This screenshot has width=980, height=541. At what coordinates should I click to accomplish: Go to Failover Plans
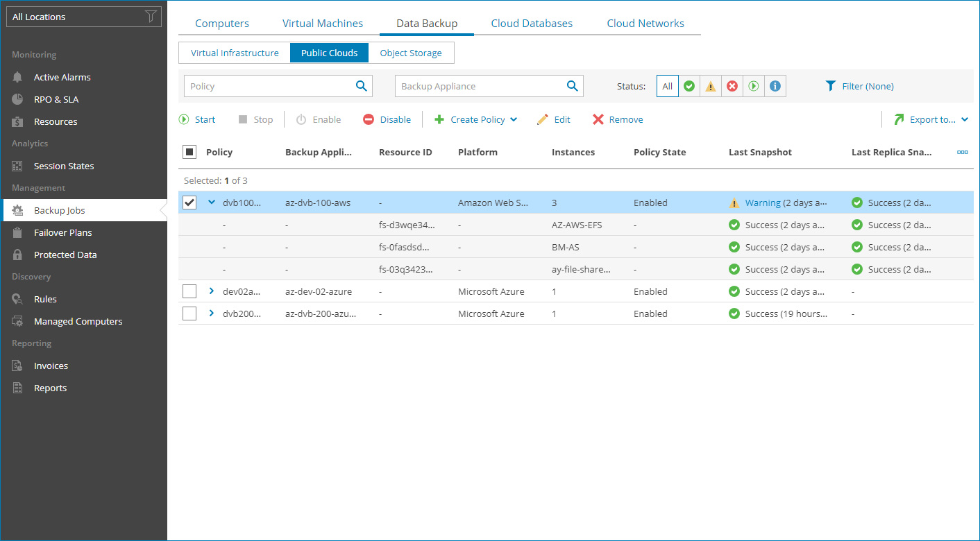pyautogui.click(x=62, y=232)
